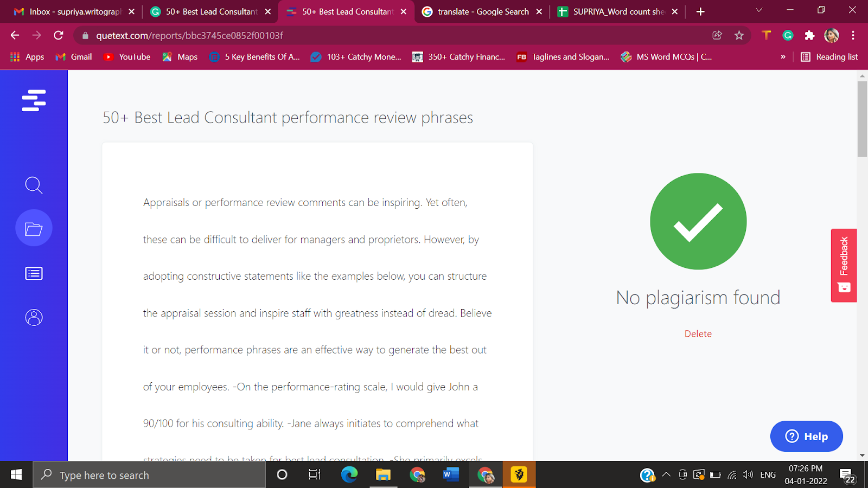Screen dimensions: 868x488
Task: Click the Meet Now tray icon
Action: coord(683,475)
